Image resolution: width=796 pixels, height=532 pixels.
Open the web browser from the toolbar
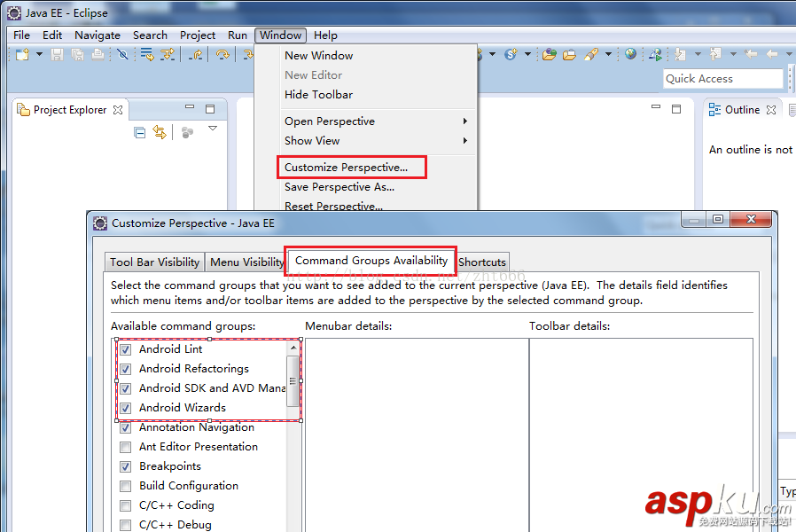tap(630, 54)
